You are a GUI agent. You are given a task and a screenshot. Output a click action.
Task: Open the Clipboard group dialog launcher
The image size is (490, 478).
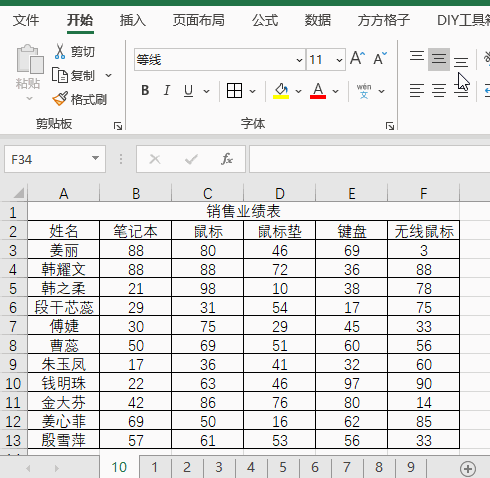[x=118, y=126]
